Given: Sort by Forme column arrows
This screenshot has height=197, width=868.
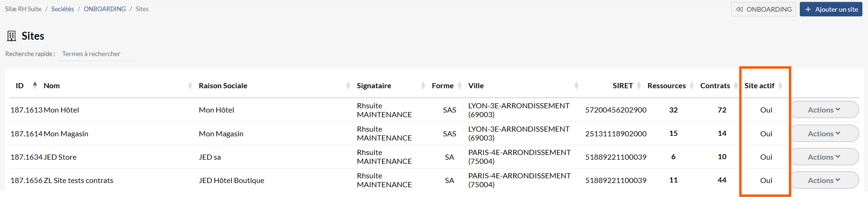Looking at the screenshot, I should 459,85.
